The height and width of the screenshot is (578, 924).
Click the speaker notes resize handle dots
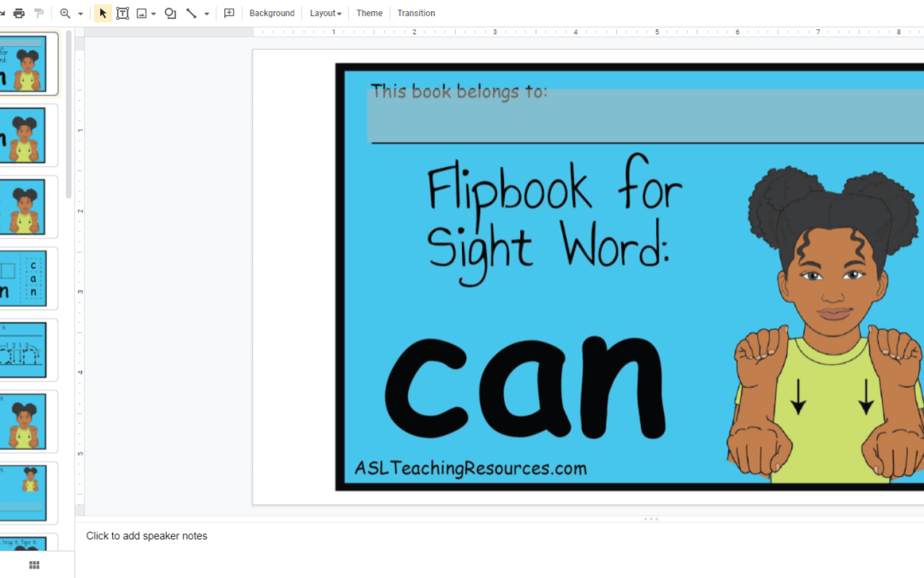tap(650, 519)
